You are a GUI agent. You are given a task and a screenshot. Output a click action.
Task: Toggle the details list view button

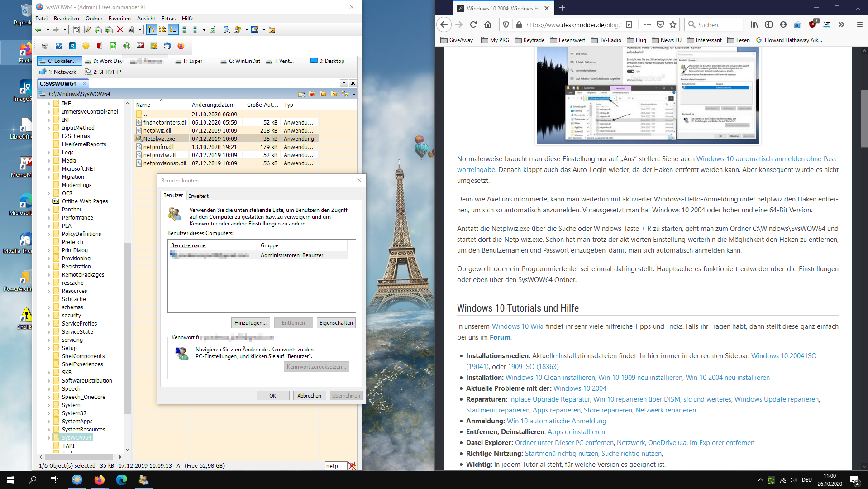(x=173, y=30)
